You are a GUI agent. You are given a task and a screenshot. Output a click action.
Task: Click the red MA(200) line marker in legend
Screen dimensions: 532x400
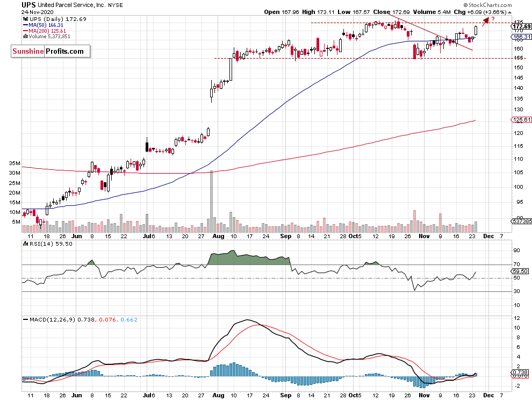pos(25,31)
